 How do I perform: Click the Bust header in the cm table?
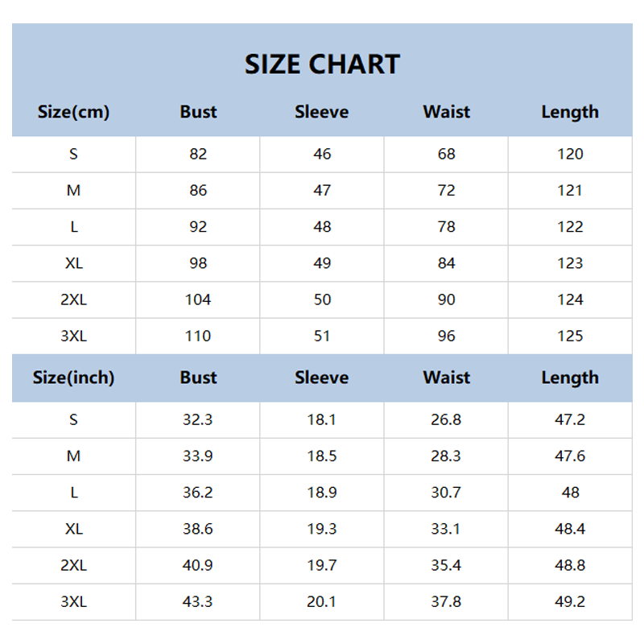pos(198,112)
